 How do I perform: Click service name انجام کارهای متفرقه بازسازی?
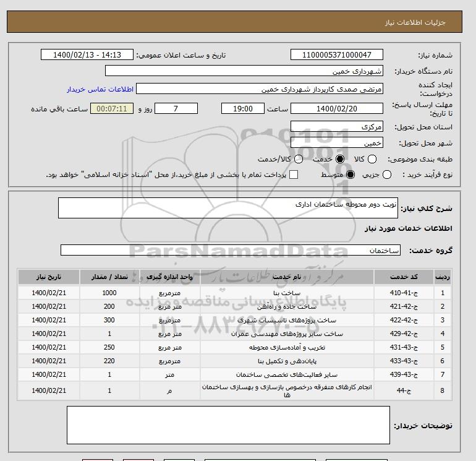tap(287, 391)
